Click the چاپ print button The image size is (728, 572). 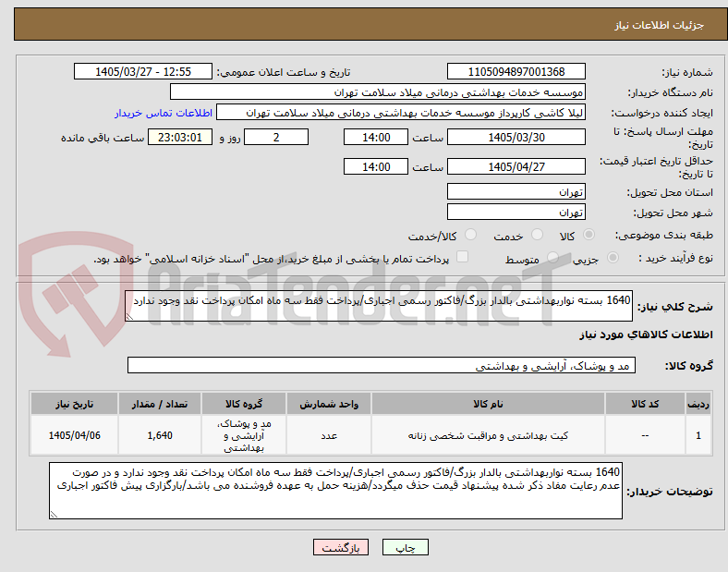(406, 548)
